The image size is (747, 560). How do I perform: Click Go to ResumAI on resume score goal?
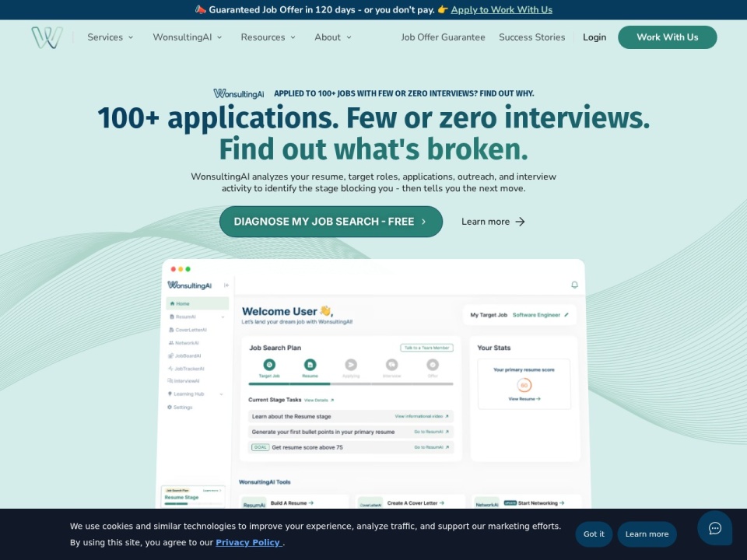click(431, 447)
